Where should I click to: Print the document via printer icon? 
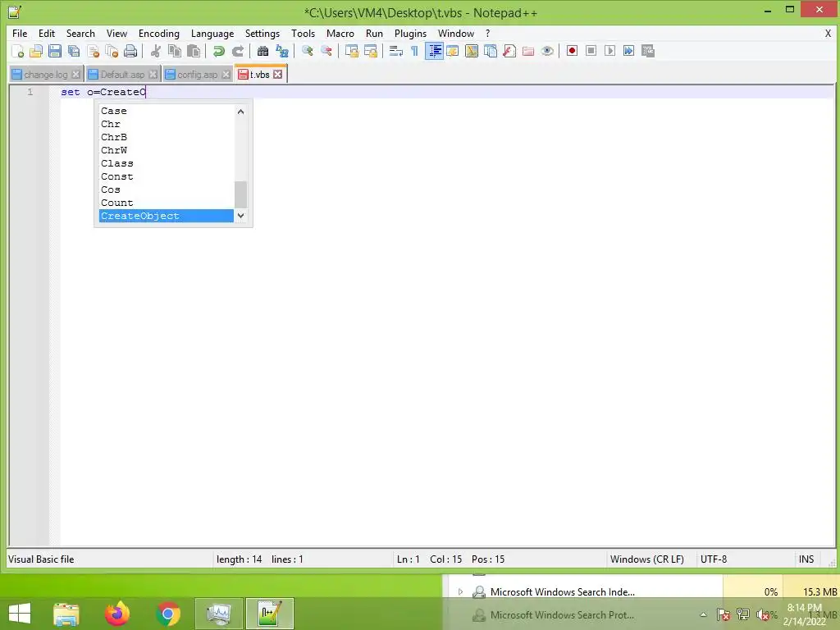point(130,51)
